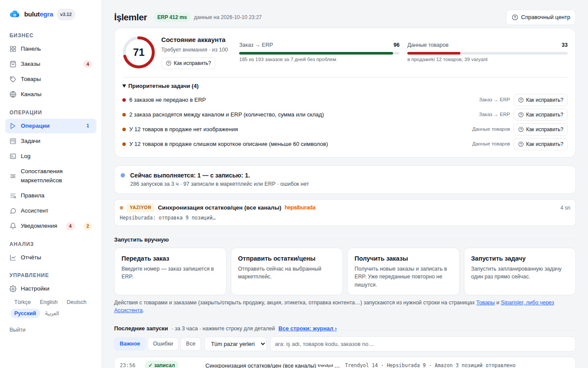Click the Панель grid icon
Image resolution: width=588 pixels, height=368 pixels.
pyautogui.click(x=13, y=49)
